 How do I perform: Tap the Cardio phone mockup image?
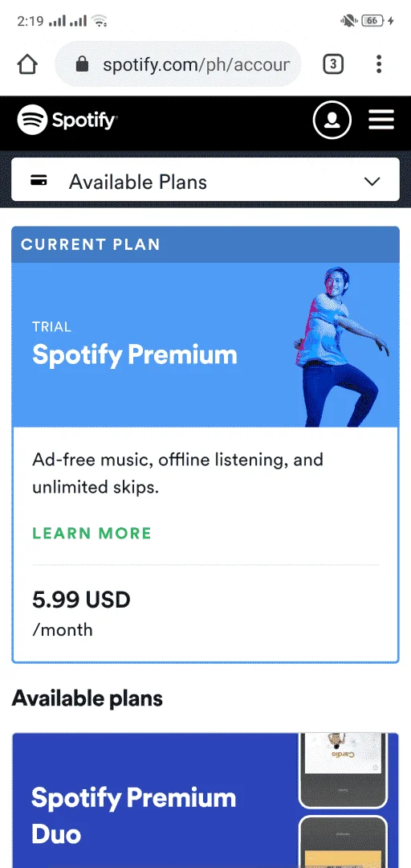point(343,770)
